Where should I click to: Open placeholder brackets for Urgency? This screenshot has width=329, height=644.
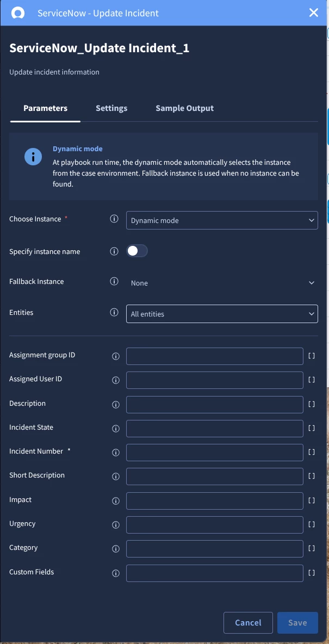pyautogui.click(x=312, y=524)
